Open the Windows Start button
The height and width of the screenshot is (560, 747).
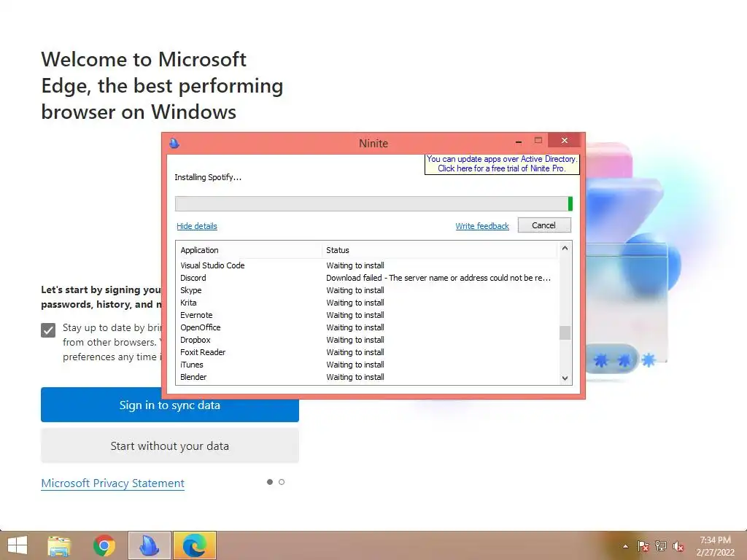click(18, 545)
